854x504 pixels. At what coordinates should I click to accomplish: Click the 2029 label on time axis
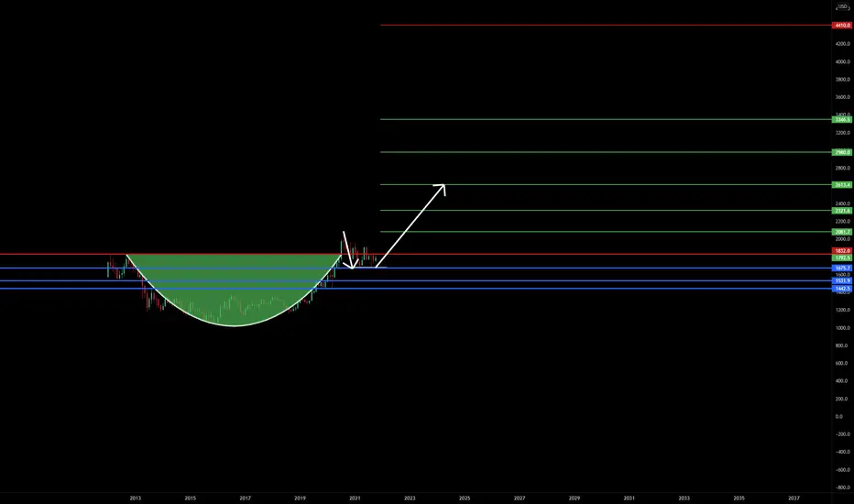(x=574, y=498)
